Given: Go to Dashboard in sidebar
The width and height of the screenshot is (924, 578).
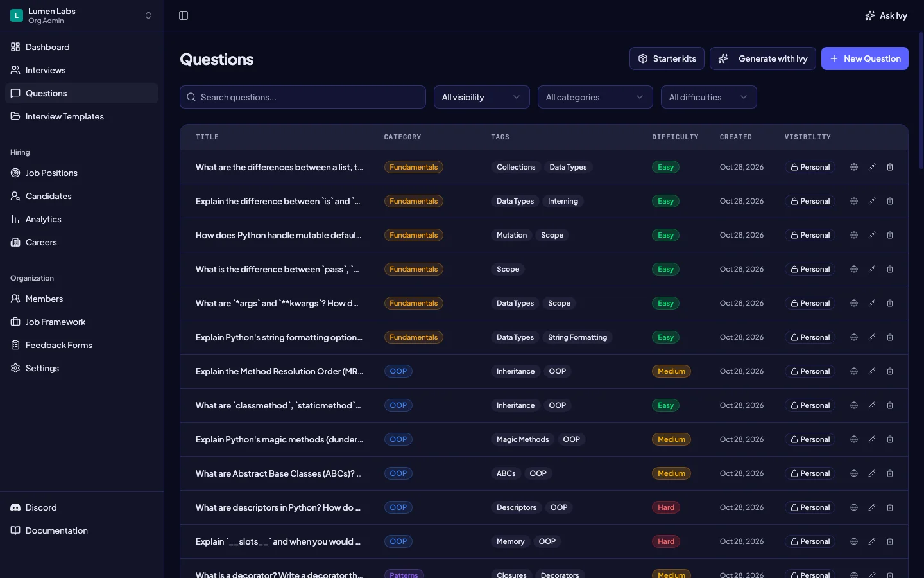Looking at the screenshot, I should pos(82,47).
